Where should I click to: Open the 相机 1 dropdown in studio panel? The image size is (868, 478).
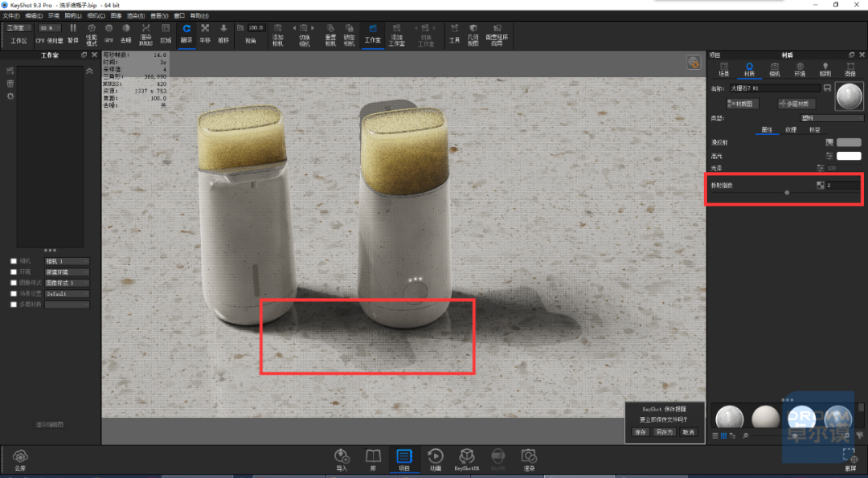(x=67, y=261)
